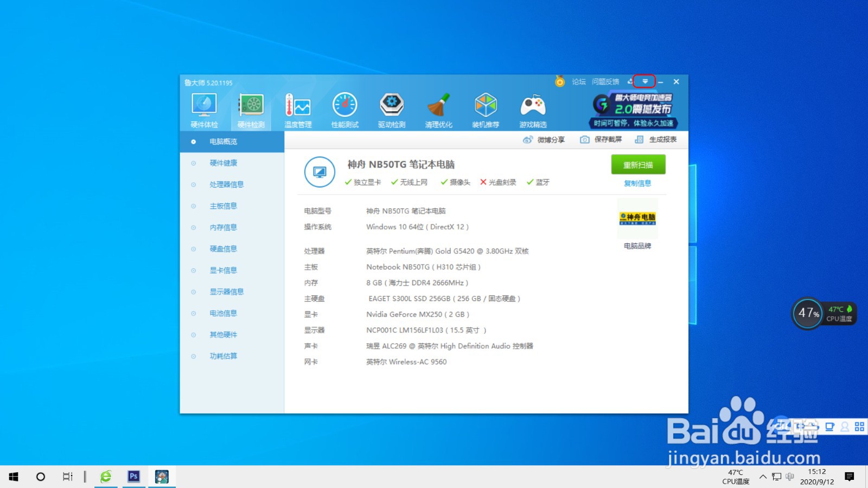This screenshot has height=488, width=868.
Task: Open the green browser icon in taskbar
Action: 106,477
